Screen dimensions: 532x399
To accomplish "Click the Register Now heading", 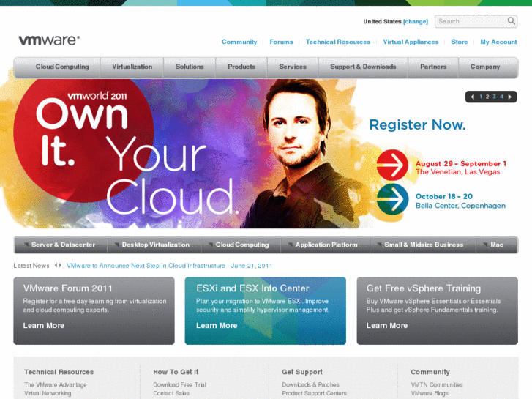I will [x=417, y=125].
